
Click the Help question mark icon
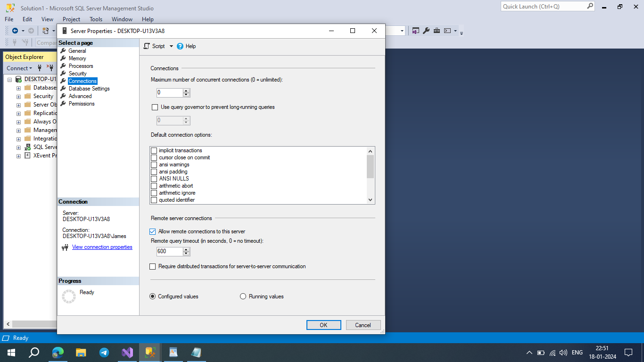click(180, 46)
